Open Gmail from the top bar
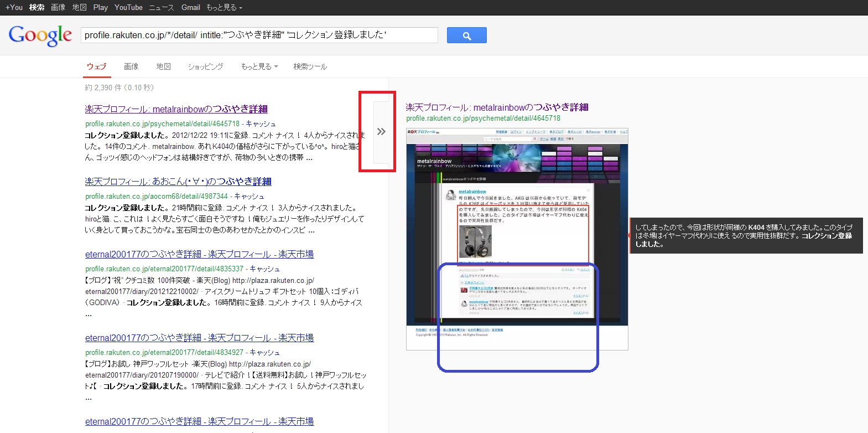Image resolution: width=868 pixels, height=433 pixels. coord(190,7)
